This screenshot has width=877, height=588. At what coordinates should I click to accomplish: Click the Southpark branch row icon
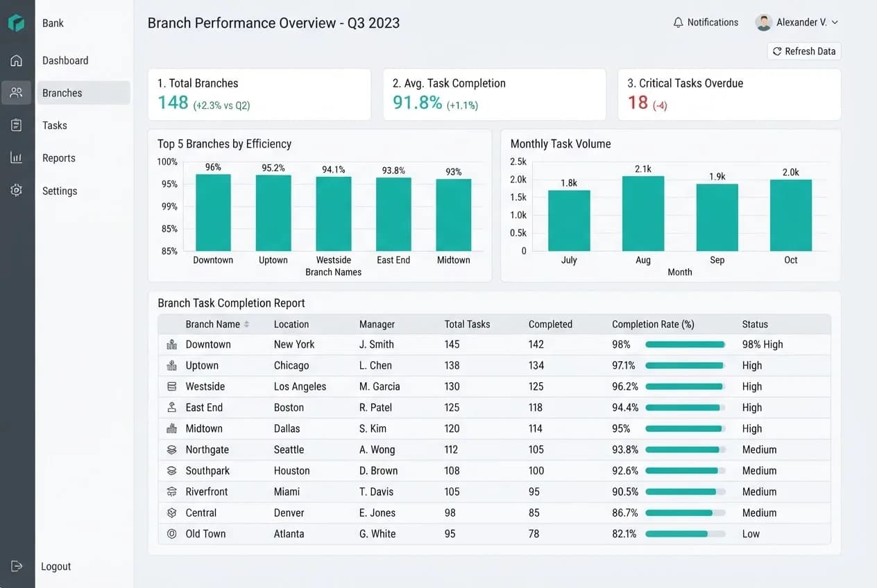pyautogui.click(x=172, y=470)
